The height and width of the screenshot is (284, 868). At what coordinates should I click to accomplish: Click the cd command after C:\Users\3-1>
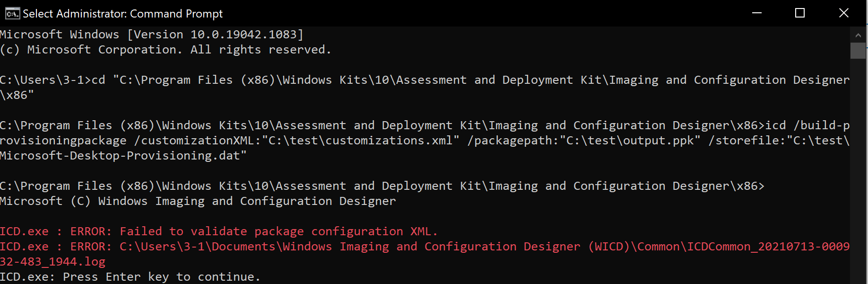click(x=98, y=80)
